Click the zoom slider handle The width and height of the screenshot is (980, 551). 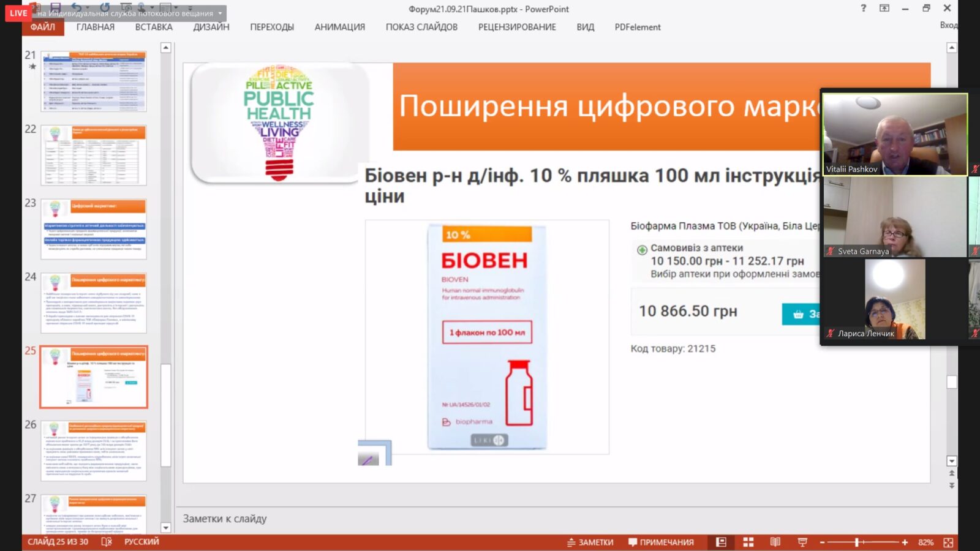857,542
